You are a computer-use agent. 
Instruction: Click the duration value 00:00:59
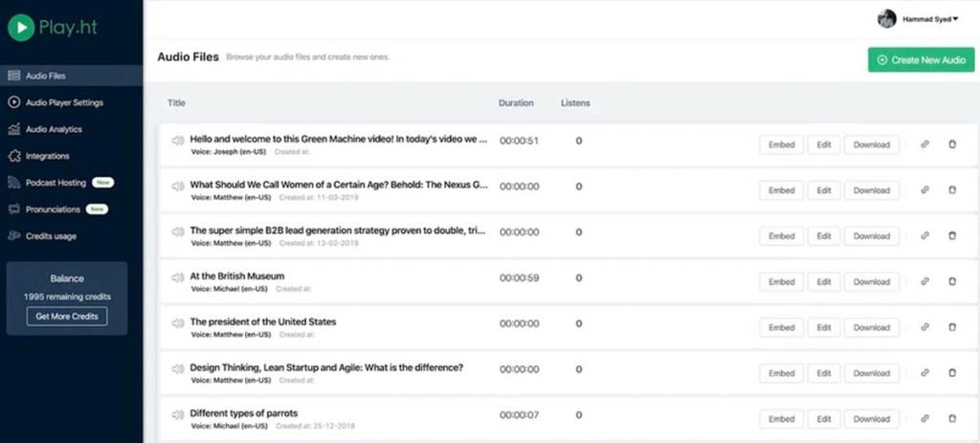[x=519, y=277]
